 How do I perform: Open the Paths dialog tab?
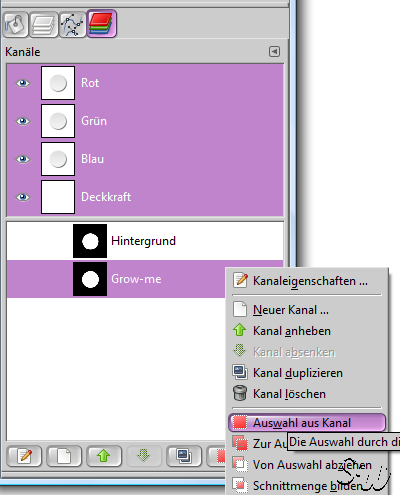tap(72, 25)
